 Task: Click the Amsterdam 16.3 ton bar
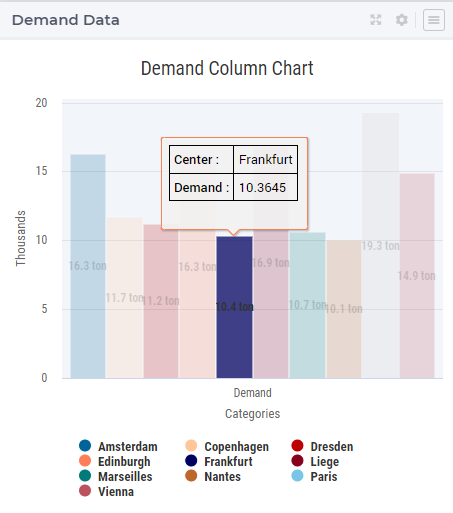88,266
